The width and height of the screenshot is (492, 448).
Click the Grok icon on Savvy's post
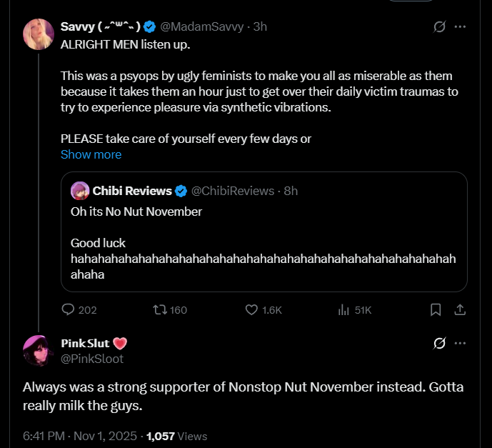(441, 27)
